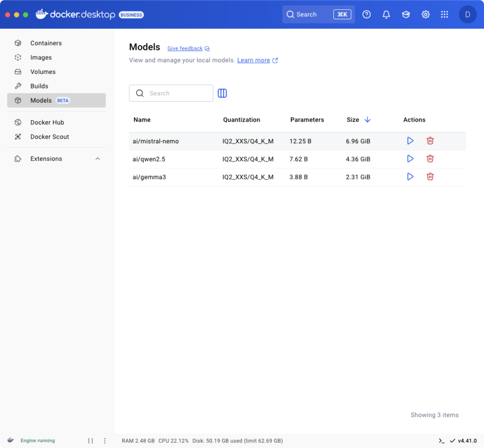Open the profile avatar menu
The width and height of the screenshot is (484, 448).
[x=467, y=14]
